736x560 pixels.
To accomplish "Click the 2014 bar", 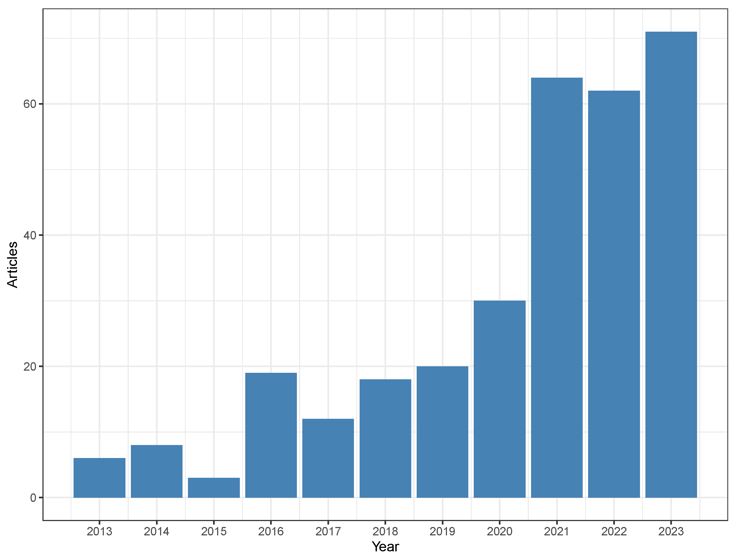I will (157, 471).
